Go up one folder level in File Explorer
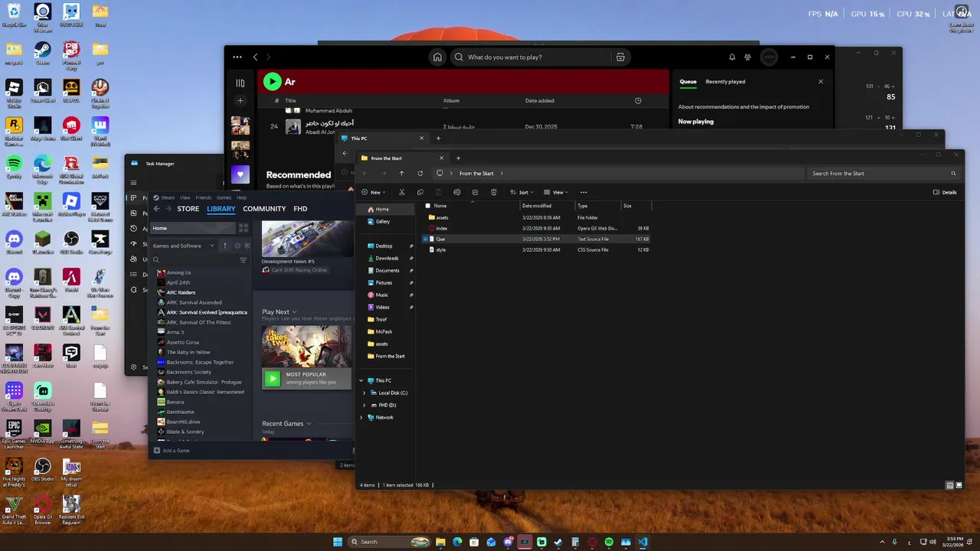 pyautogui.click(x=401, y=173)
